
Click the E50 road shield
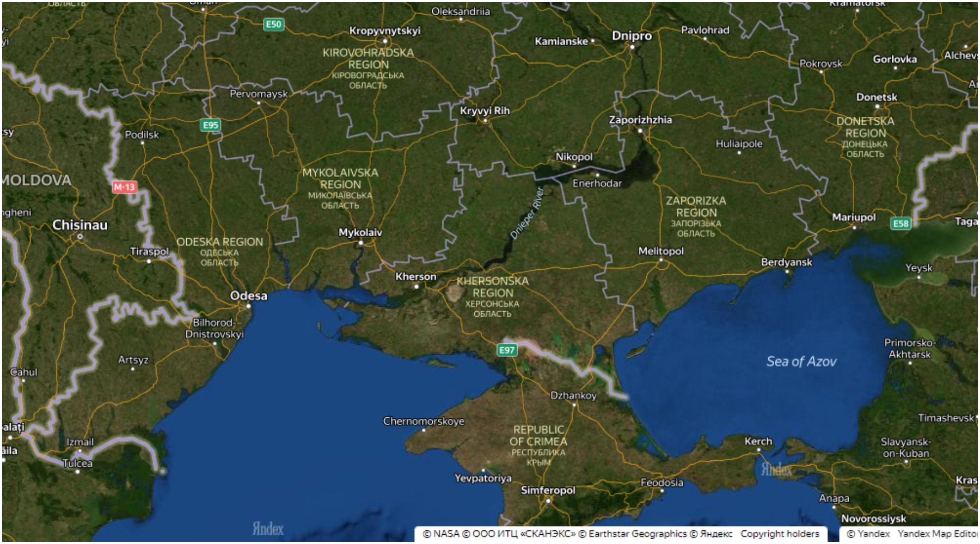click(273, 24)
